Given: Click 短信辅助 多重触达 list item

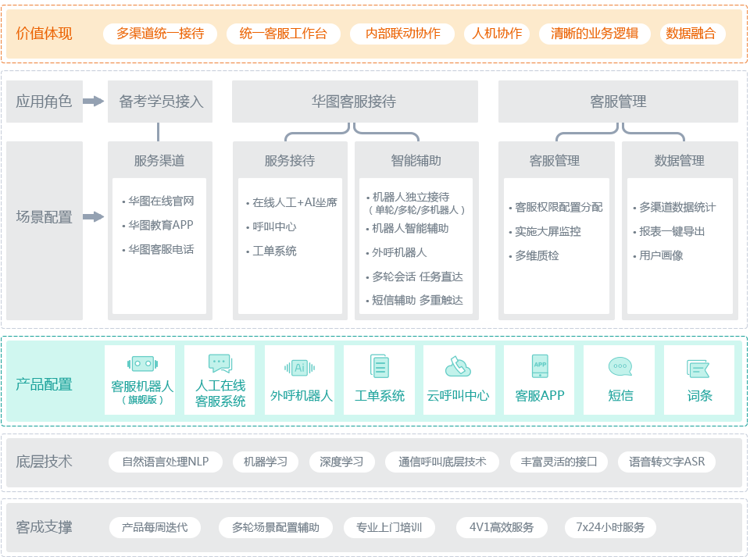Looking at the screenshot, I should pyautogui.click(x=415, y=301).
